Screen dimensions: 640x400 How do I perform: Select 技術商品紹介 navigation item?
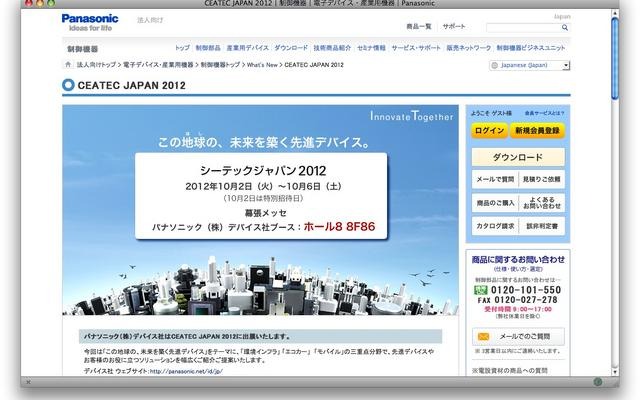(x=332, y=48)
